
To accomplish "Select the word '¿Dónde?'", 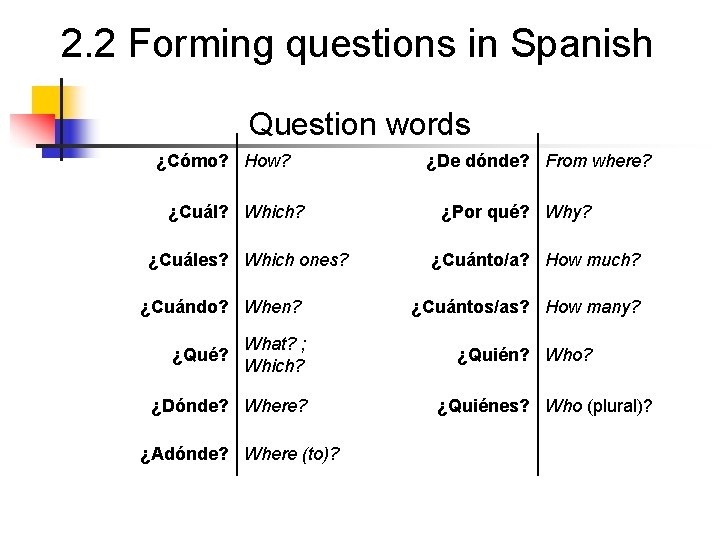I will pyautogui.click(x=189, y=406).
